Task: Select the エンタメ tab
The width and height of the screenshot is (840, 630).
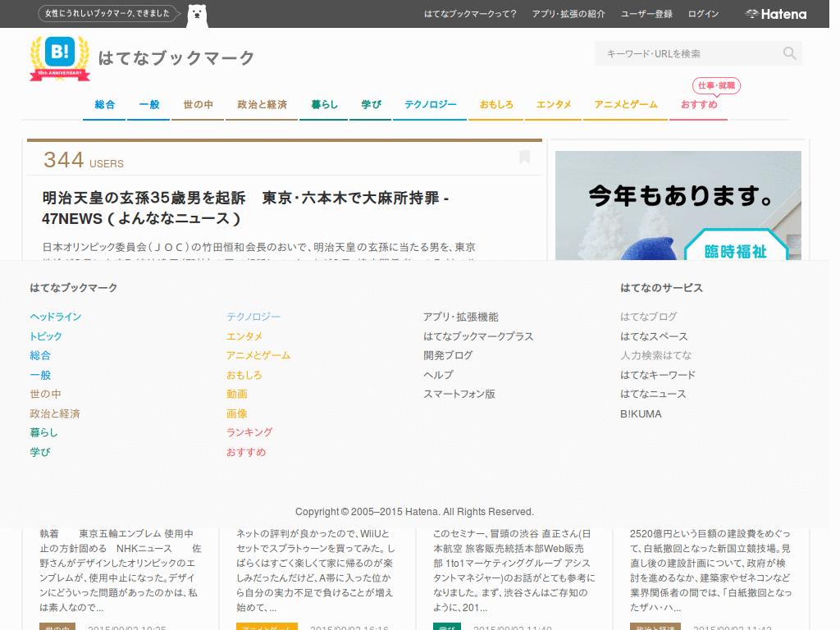Action: point(554,104)
